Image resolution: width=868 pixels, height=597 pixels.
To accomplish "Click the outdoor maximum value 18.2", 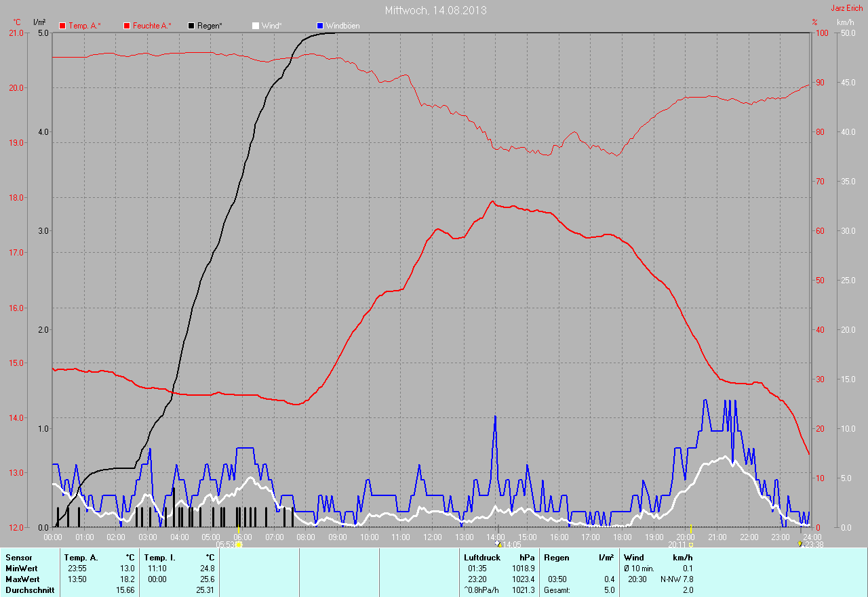I will (x=127, y=579).
